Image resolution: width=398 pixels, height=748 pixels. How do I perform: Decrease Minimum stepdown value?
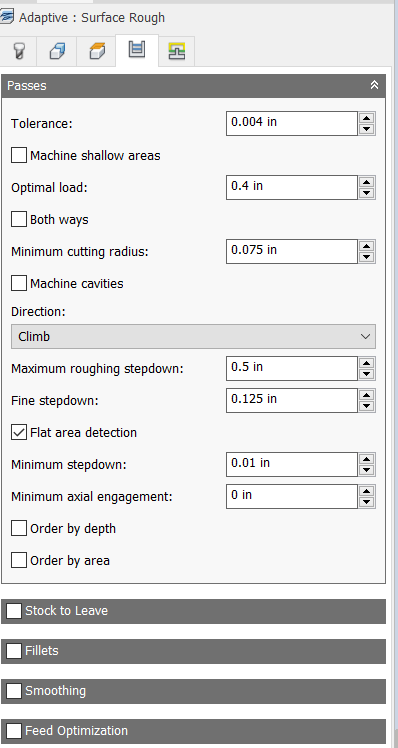(x=367, y=470)
